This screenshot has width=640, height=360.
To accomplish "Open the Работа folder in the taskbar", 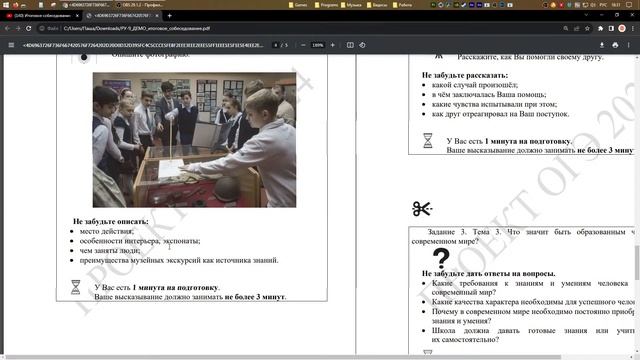I will [x=402, y=5].
